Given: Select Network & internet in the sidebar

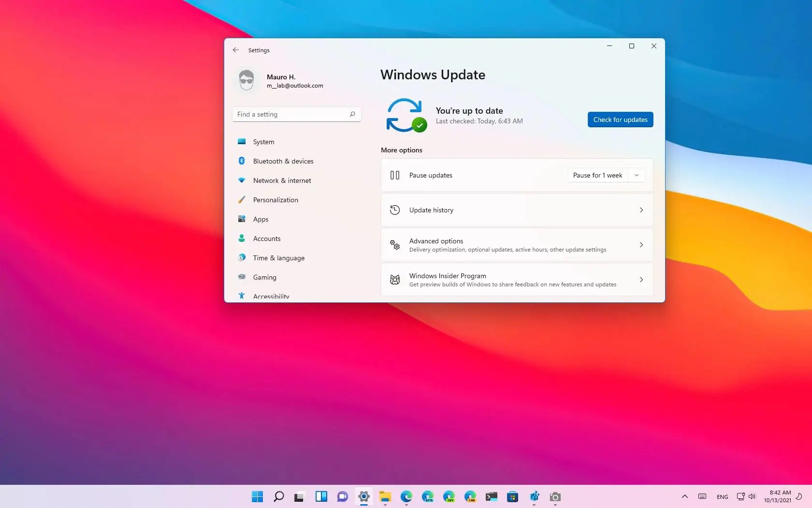Looking at the screenshot, I should coord(242,180).
